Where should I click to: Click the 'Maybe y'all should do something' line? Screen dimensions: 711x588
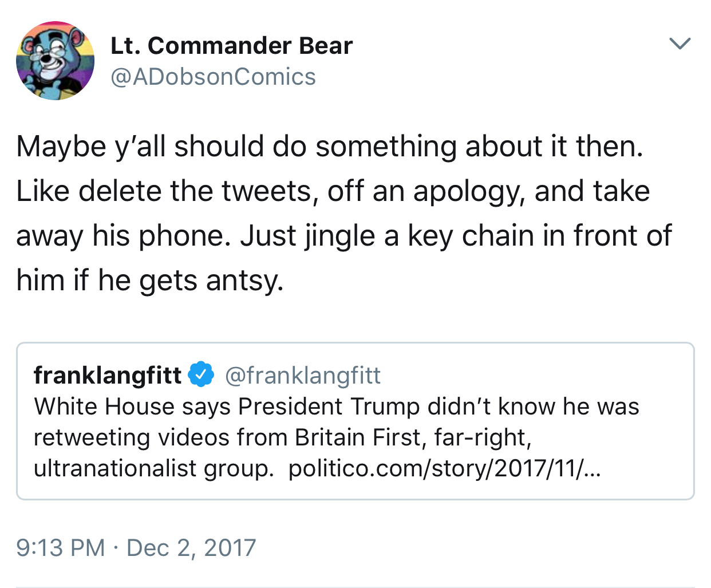(330, 147)
